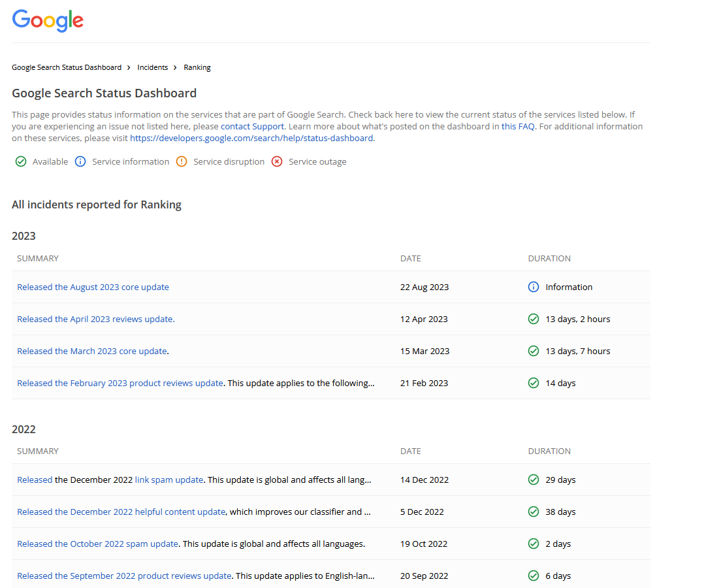Click chevron after Google Search Status Dashboard breadcrumb
The width and height of the screenshot is (704, 588).
[x=129, y=67]
